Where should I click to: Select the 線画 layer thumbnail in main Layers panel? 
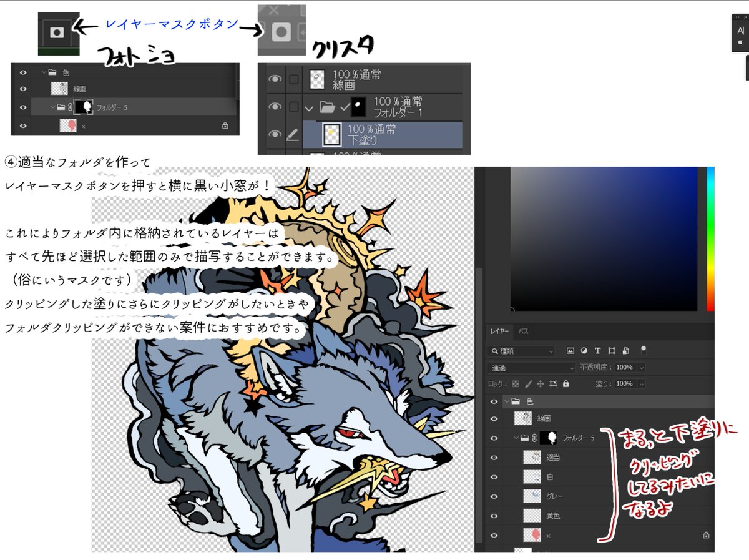pos(522,418)
